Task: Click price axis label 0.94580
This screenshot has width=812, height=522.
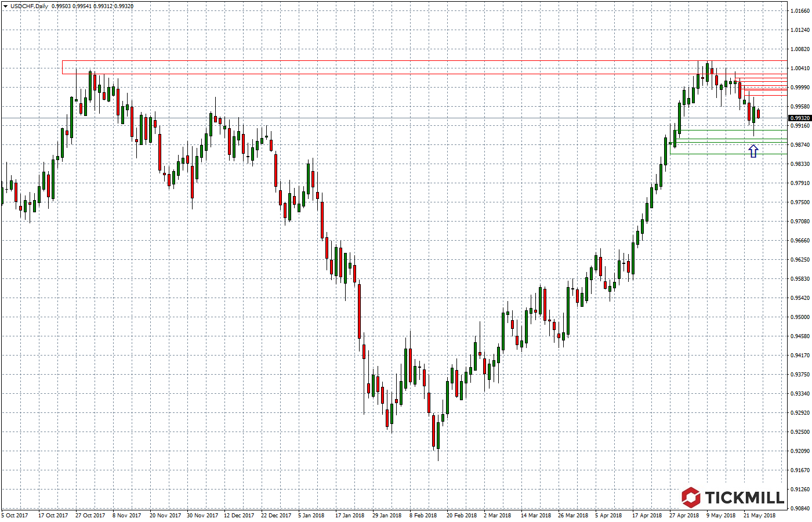Action: tap(800, 336)
